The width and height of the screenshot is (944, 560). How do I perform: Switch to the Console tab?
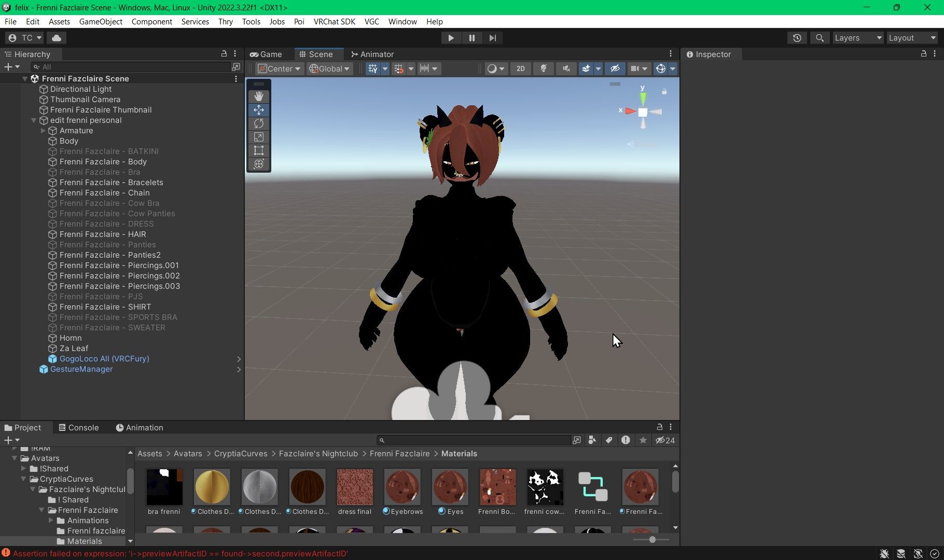click(x=78, y=428)
